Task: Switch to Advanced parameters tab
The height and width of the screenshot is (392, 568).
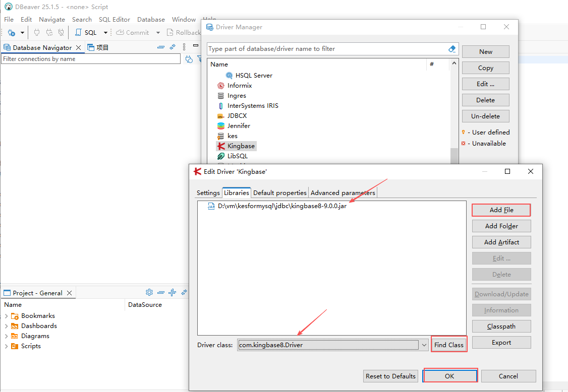Action: (343, 192)
